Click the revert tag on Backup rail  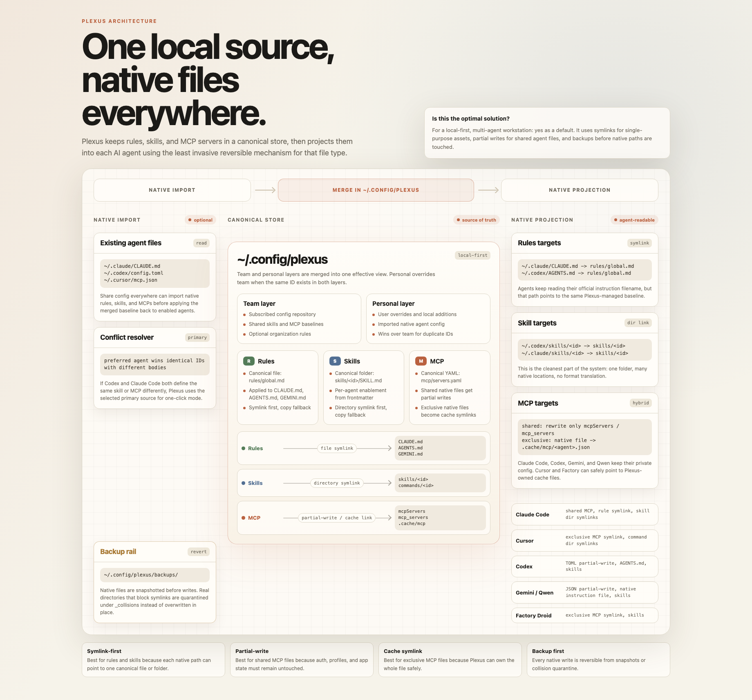[x=199, y=552]
